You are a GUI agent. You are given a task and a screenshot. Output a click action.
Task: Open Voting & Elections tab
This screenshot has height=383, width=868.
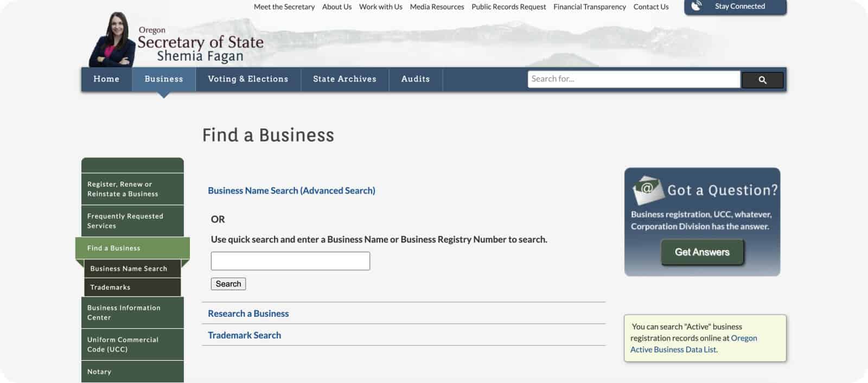pyautogui.click(x=248, y=79)
